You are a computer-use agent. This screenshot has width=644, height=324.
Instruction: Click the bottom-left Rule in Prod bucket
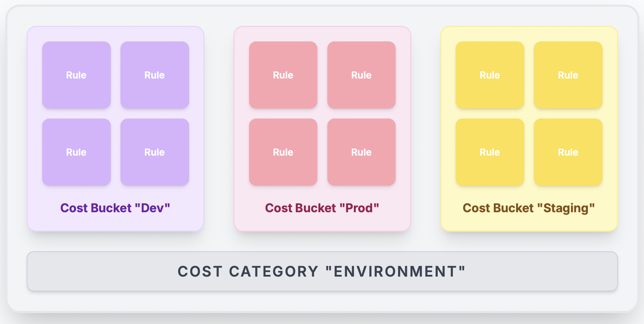pos(283,152)
